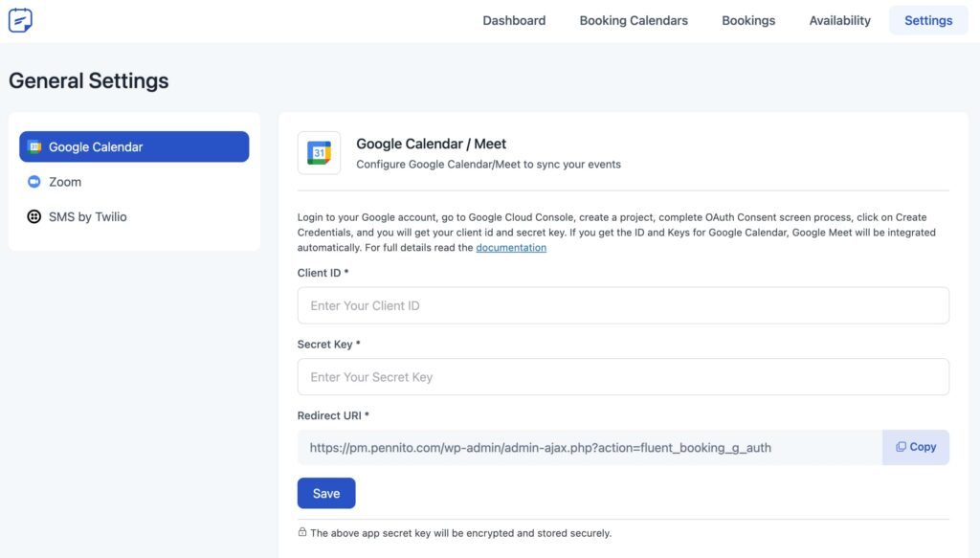The image size is (980, 558).
Task: Select Google Calendar in settings sidebar
Action: (134, 146)
